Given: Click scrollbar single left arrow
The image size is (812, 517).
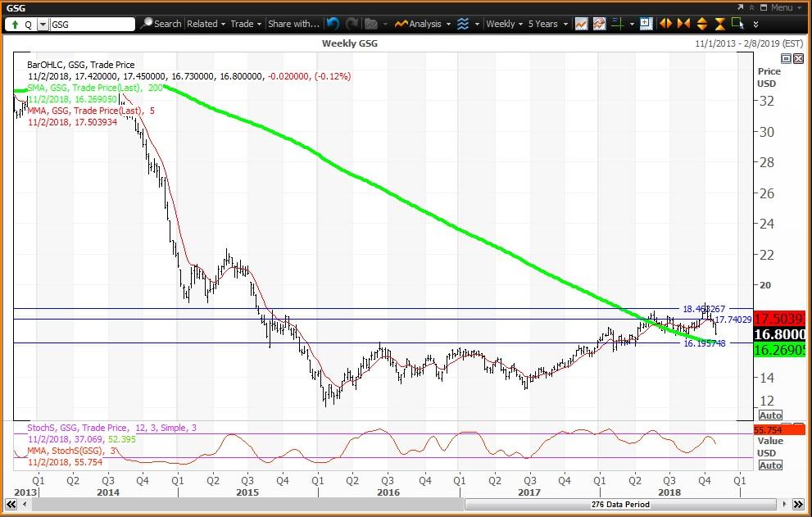Looking at the screenshot, I should (25, 504).
